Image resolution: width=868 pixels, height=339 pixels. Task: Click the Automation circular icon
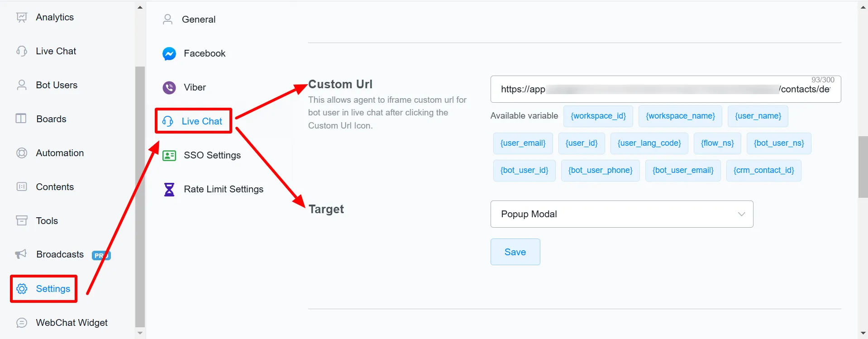(22, 153)
